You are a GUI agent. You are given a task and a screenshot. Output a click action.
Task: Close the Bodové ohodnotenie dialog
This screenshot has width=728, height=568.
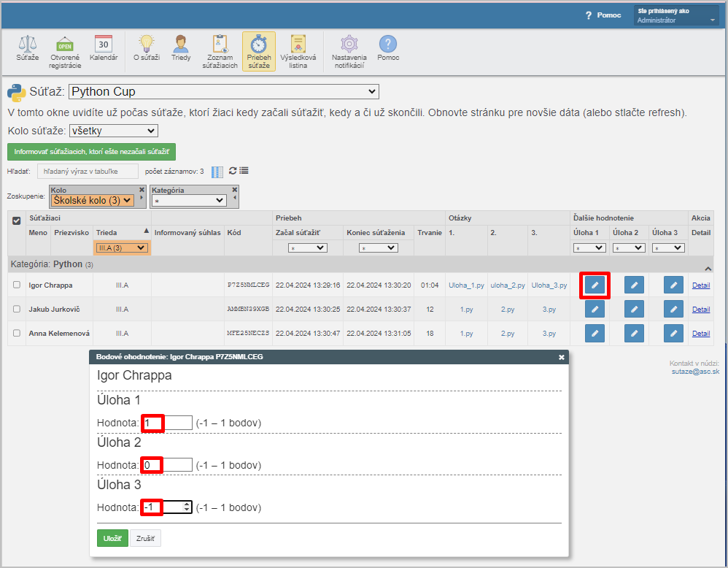coord(562,357)
